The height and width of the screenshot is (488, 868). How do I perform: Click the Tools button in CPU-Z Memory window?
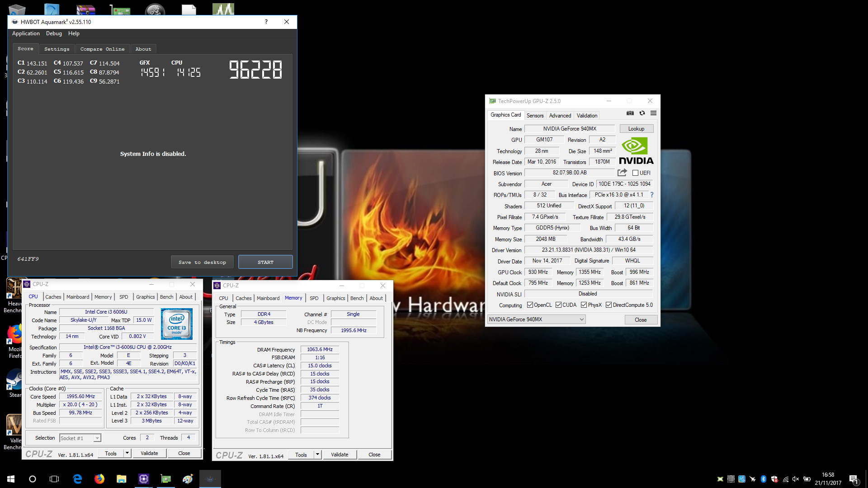click(x=301, y=455)
